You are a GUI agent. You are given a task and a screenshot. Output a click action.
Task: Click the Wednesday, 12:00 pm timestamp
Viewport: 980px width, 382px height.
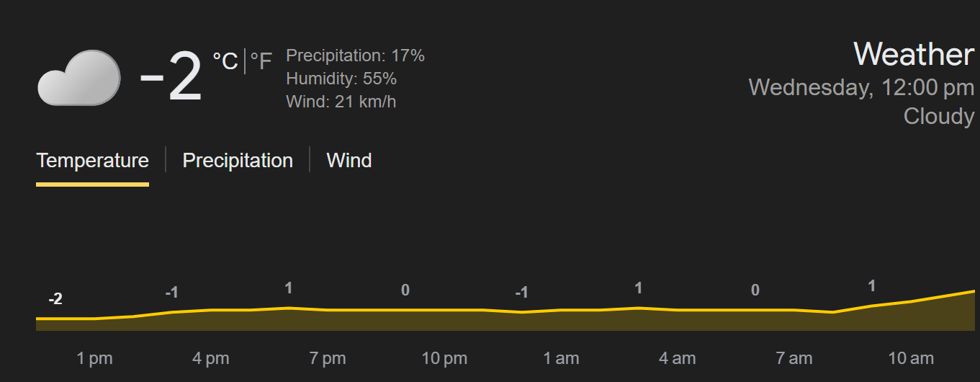pyautogui.click(x=861, y=87)
